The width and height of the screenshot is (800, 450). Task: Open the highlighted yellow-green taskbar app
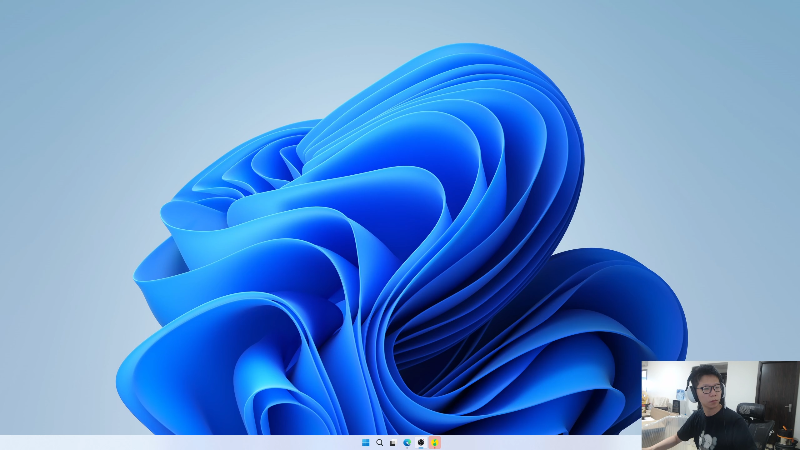point(435,443)
